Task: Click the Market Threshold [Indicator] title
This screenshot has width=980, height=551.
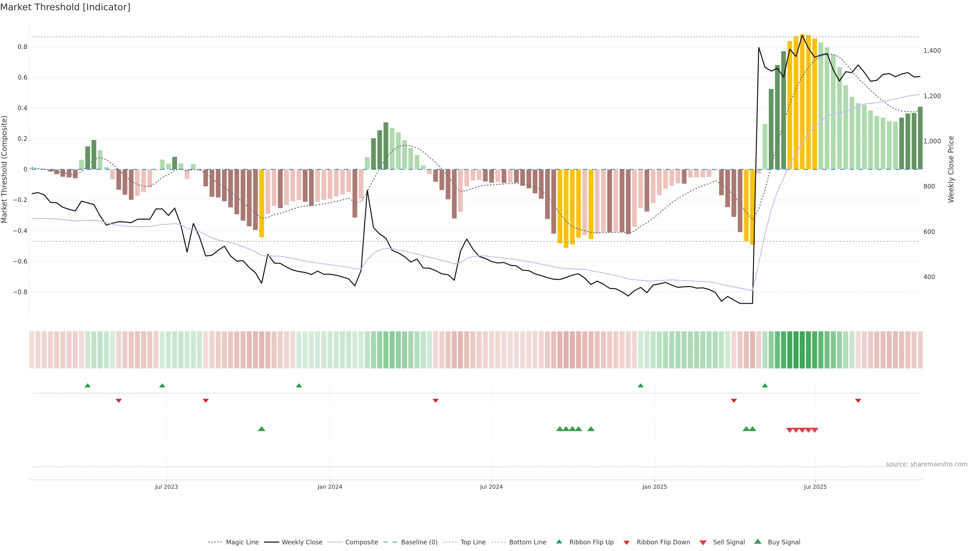Action: [65, 7]
